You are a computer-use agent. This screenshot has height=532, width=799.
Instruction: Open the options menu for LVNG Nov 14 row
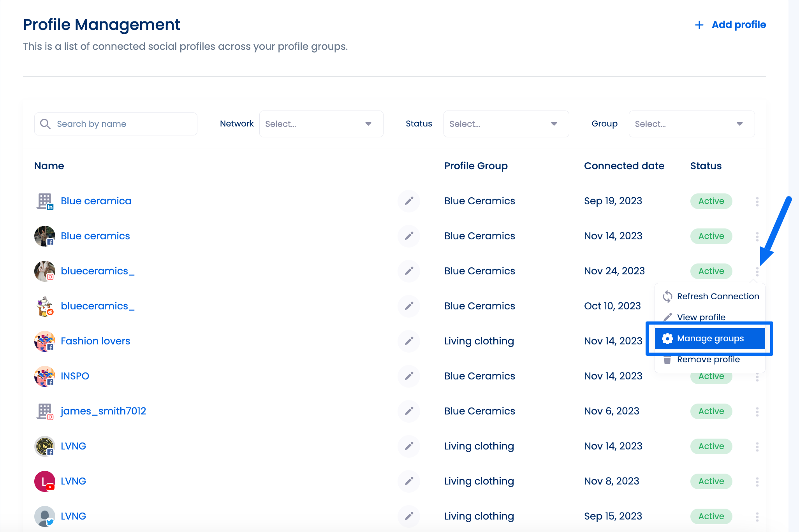[757, 446]
